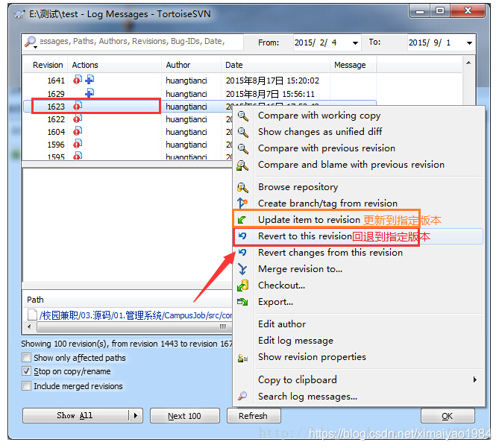This screenshot has width=499, height=448.
Task: Click the branch/tag icon in context menu
Action: [x=242, y=203]
